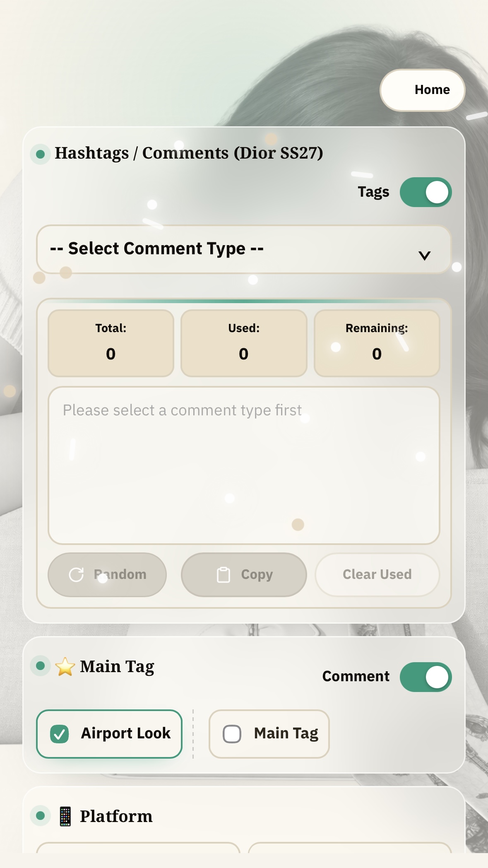Viewport: 488px width, 868px height.
Task: Click the Random button label
Action: (120, 574)
